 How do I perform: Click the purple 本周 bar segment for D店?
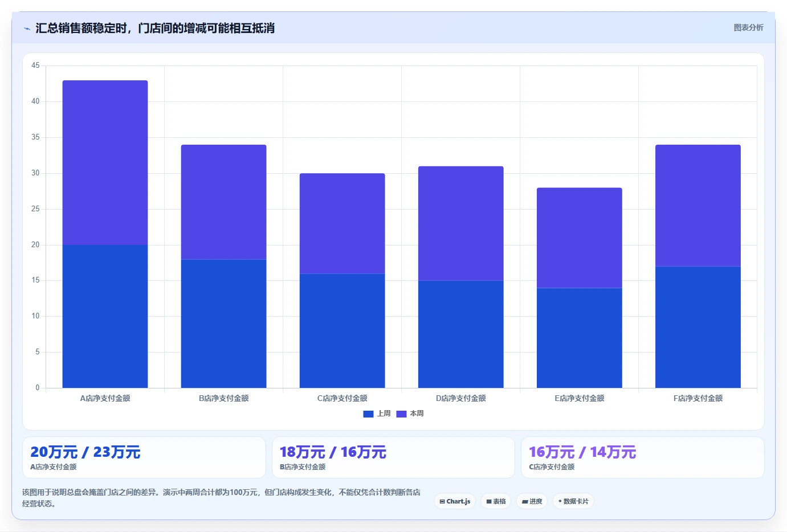point(460,223)
